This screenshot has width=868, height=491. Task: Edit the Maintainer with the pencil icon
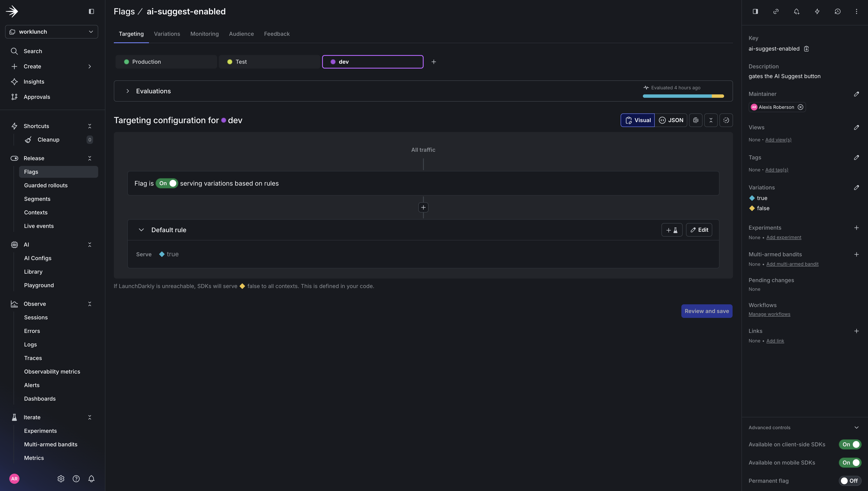(x=857, y=94)
